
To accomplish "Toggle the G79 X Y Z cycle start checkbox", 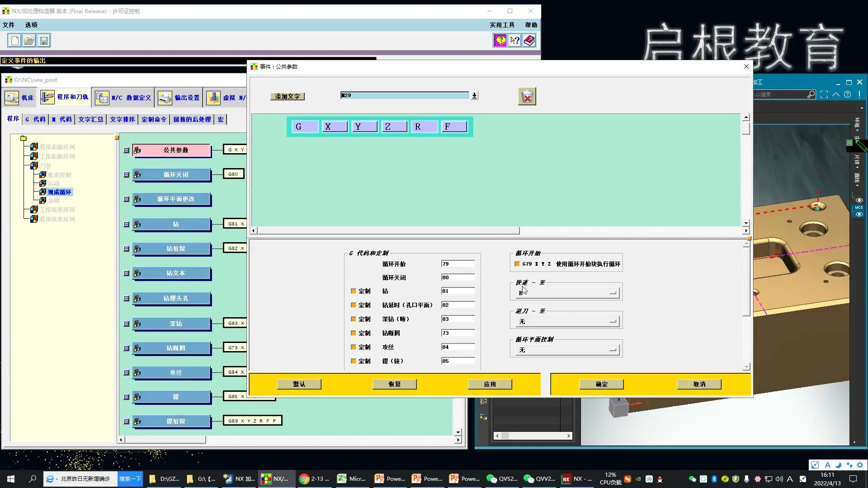I will click(517, 264).
